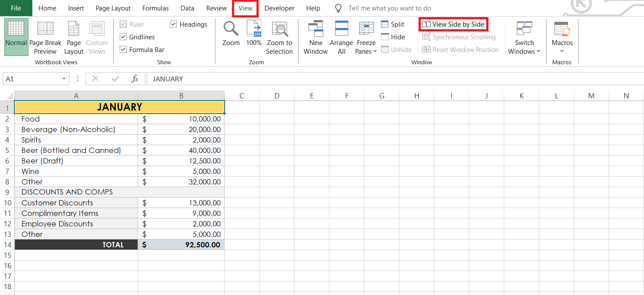644x295 pixels.
Task: Select the Customer Discounts cell
Action: pyautogui.click(x=76, y=203)
